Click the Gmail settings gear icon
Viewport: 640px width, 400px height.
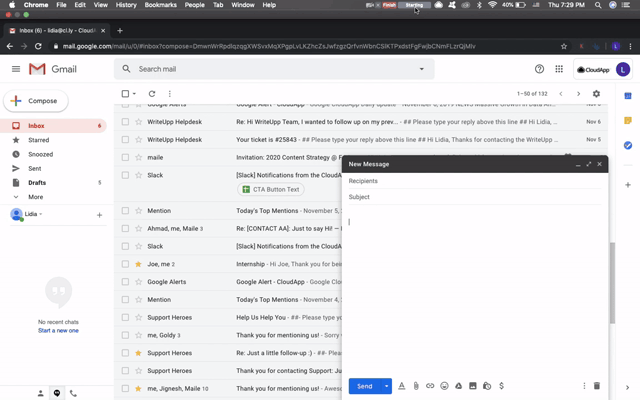(x=597, y=94)
